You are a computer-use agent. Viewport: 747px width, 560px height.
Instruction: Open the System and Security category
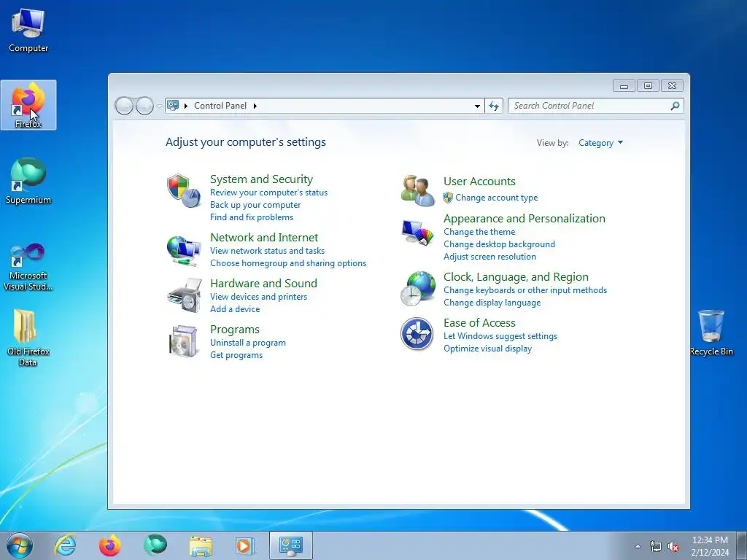point(262,179)
